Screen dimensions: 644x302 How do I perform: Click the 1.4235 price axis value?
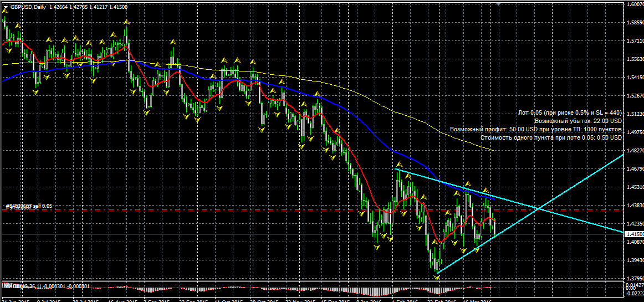click(x=635, y=224)
